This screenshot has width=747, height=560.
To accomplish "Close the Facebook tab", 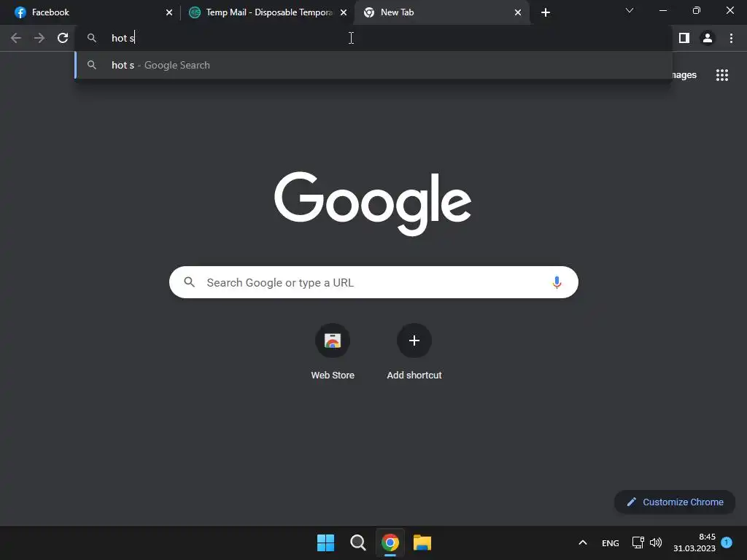I will (x=169, y=12).
